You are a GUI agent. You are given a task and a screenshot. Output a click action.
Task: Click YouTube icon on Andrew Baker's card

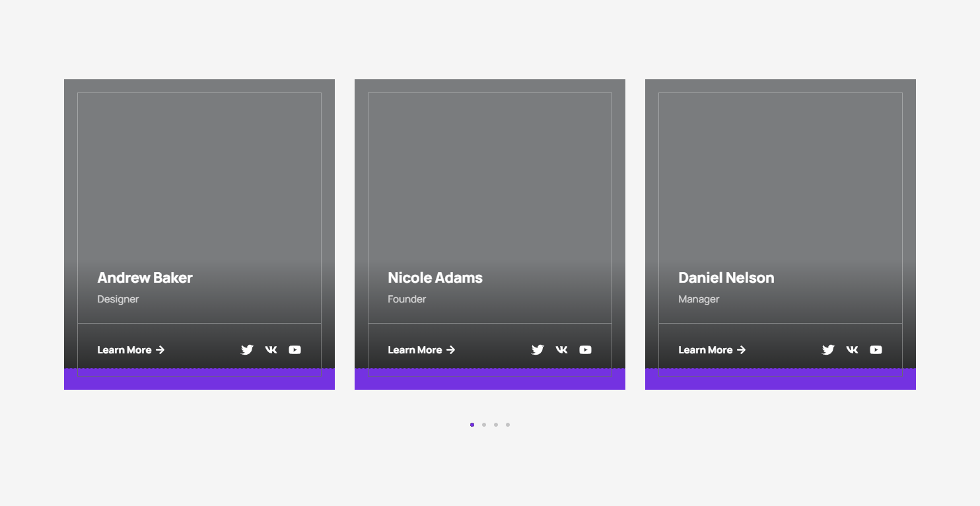pos(295,350)
